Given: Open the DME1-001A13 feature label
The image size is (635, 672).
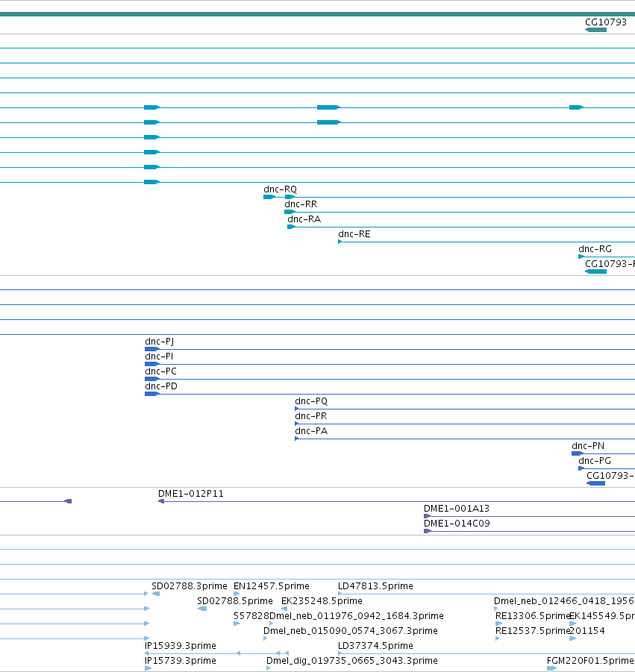Looking at the screenshot, I should tap(457, 509).
